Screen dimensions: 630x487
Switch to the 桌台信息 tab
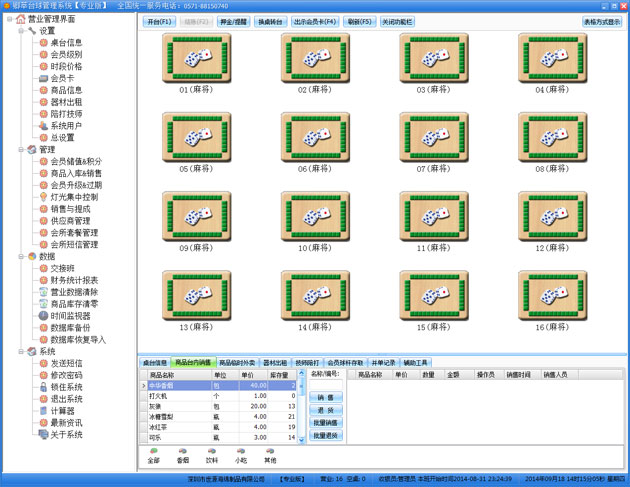pyautogui.click(x=154, y=362)
